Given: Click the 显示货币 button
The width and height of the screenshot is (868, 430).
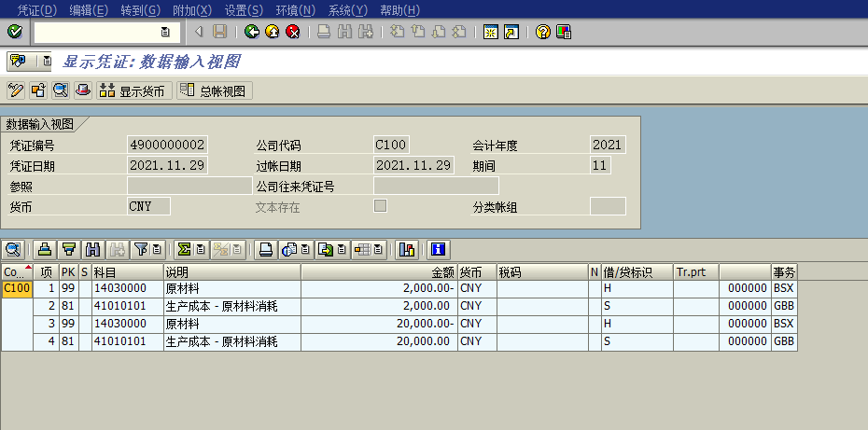Looking at the screenshot, I should coord(134,90).
